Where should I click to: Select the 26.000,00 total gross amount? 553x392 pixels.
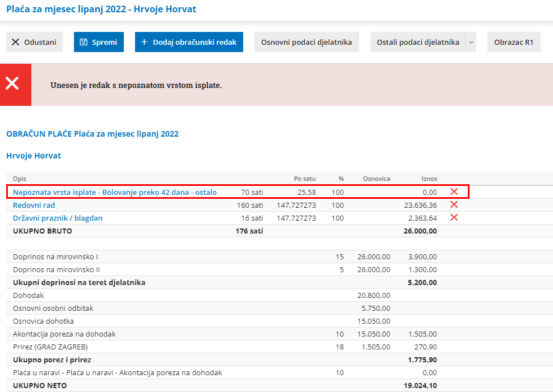420,231
